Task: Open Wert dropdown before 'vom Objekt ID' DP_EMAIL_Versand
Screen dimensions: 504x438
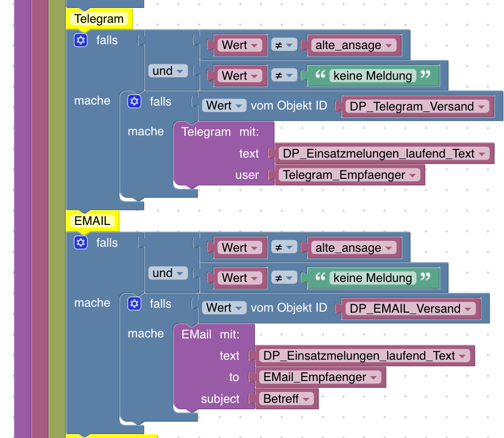Action: 224,308
